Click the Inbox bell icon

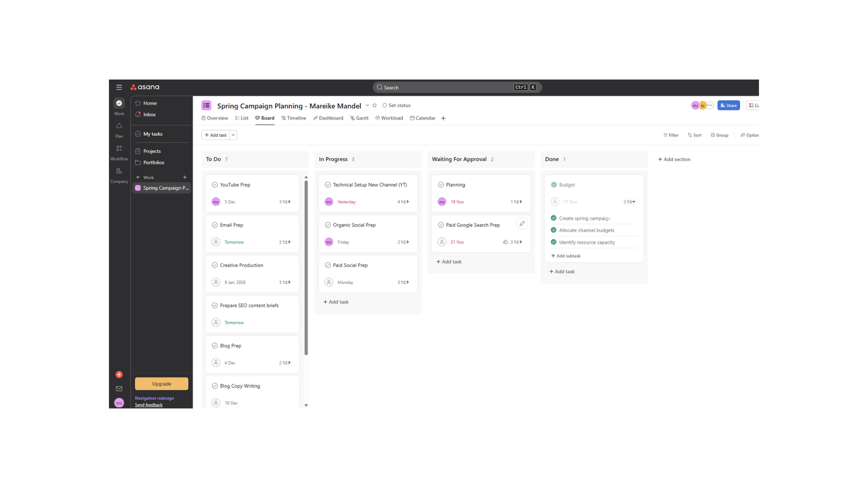pos(138,114)
